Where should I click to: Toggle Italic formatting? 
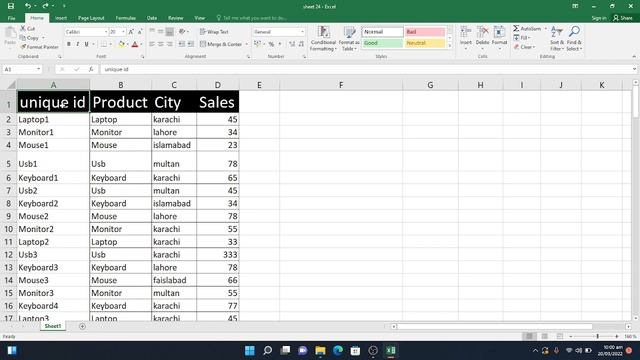click(x=78, y=44)
